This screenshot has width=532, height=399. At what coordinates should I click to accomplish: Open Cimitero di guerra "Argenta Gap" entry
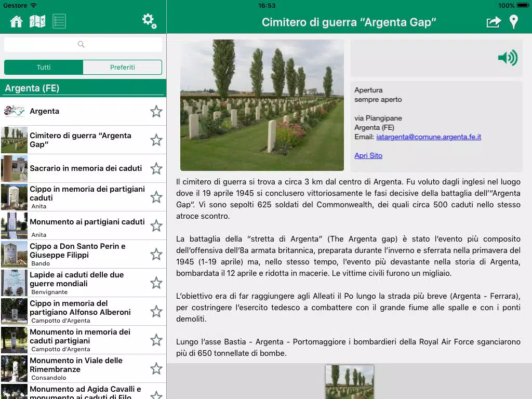coord(83,140)
